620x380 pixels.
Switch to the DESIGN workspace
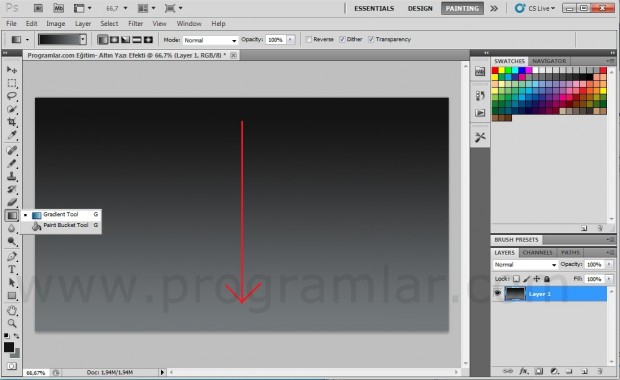(420, 8)
